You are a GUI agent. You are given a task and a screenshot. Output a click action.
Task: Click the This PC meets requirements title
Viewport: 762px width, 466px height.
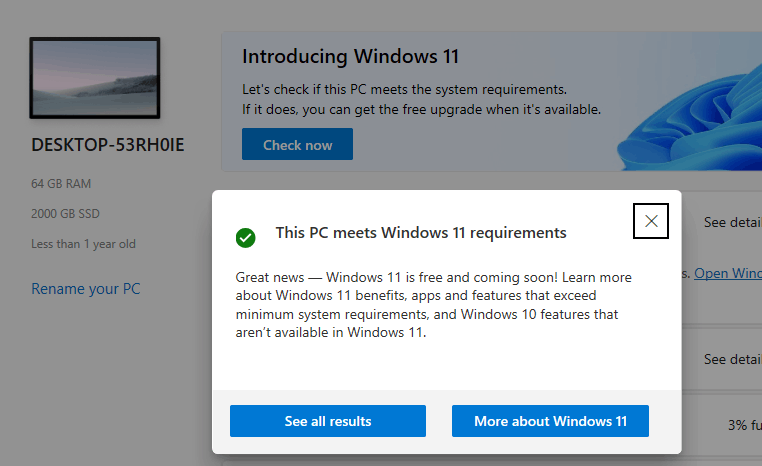pyautogui.click(x=421, y=233)
